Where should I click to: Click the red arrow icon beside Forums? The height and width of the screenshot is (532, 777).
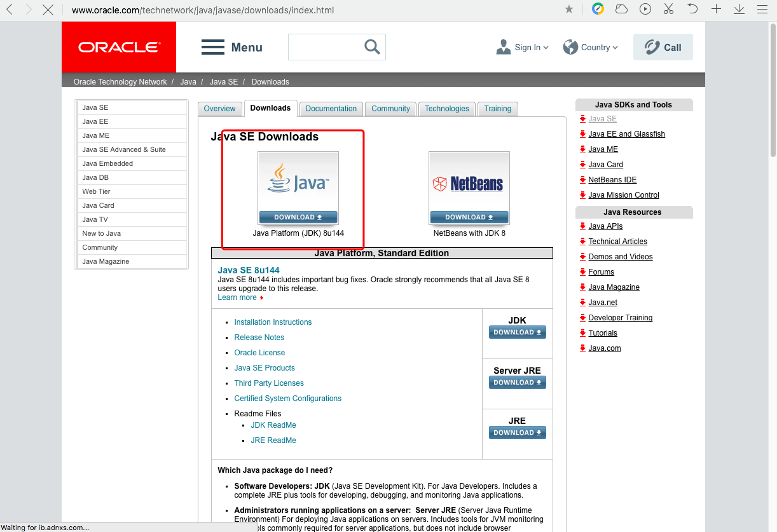tap(582, 272)
